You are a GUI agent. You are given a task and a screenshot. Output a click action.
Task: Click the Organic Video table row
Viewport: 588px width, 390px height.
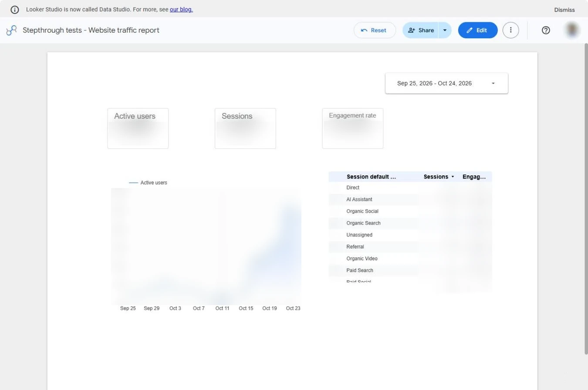410,259
